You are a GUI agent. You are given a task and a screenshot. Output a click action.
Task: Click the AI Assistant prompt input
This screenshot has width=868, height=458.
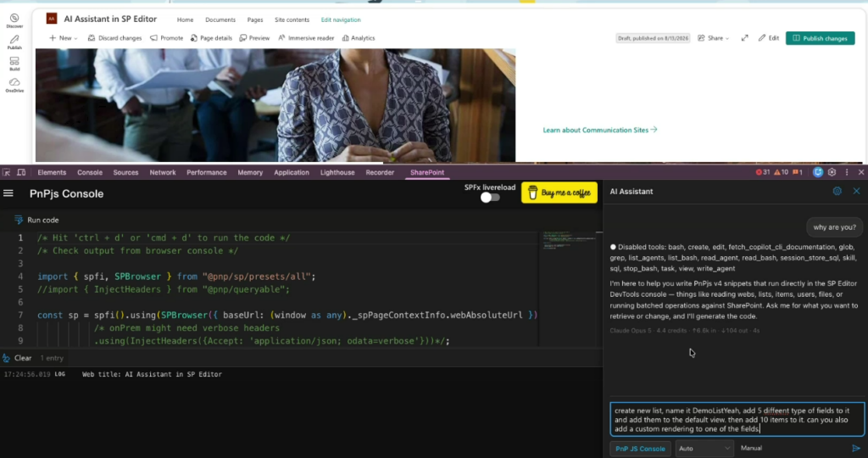pyautogui.click(x=737, y=419)
